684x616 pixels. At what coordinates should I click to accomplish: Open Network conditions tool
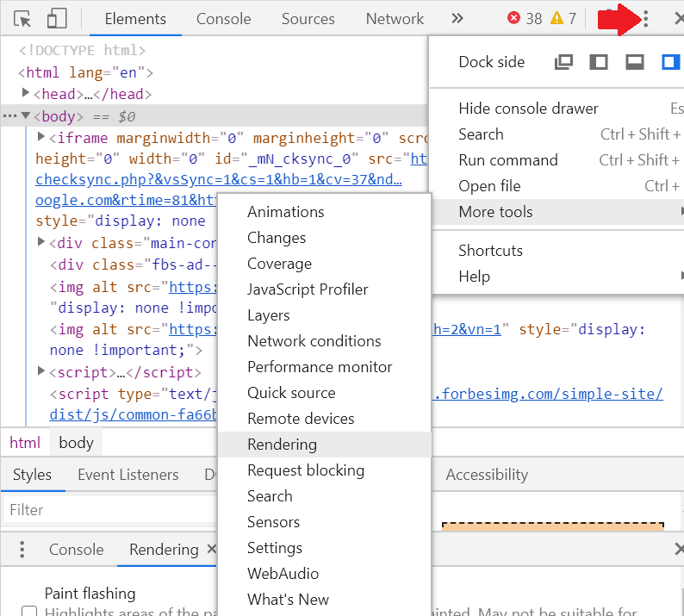[324, 341]
